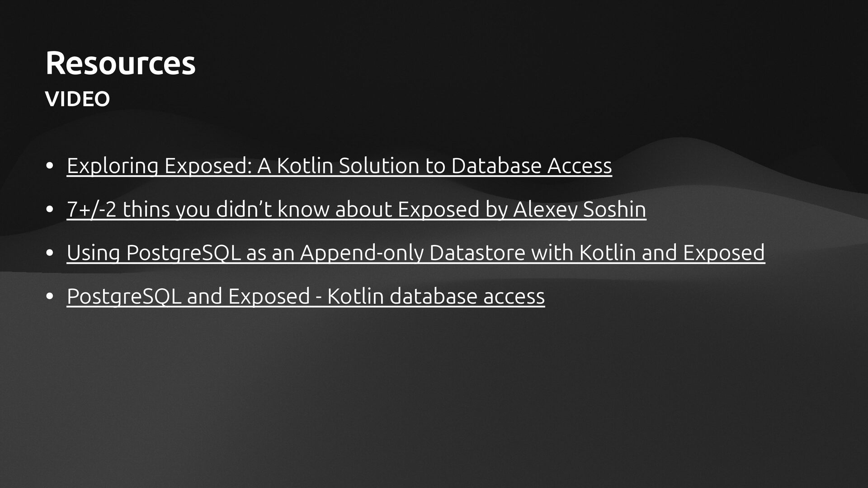Click the bullet before Using PostgreSQL
Viewport: 868px width, 488px height.
(x=50, y=253)
